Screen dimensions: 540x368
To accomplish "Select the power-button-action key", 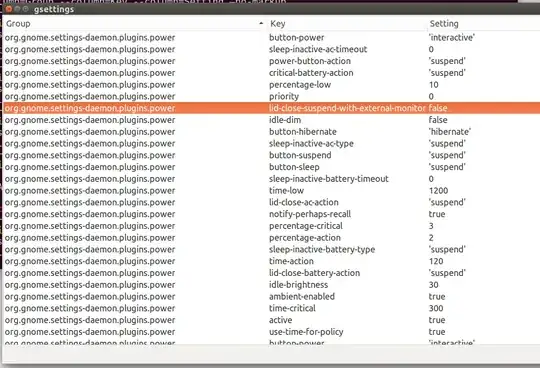I will click(x=310, y=61).
